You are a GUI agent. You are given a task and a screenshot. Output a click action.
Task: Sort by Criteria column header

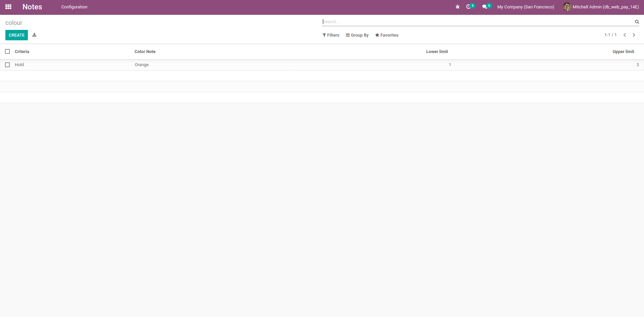(x=22, y=51)
